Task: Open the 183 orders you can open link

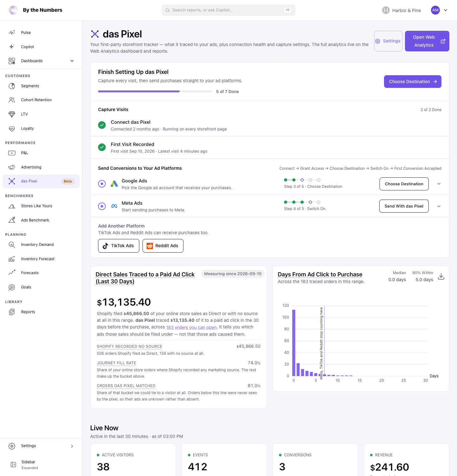Action: (191, 327)
